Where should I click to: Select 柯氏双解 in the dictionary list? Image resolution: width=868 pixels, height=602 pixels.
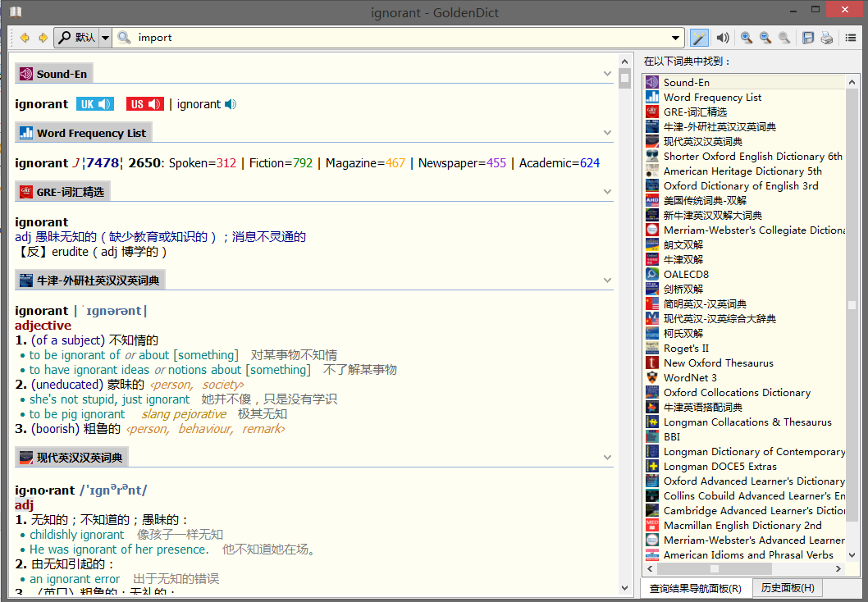click(745, 333)
